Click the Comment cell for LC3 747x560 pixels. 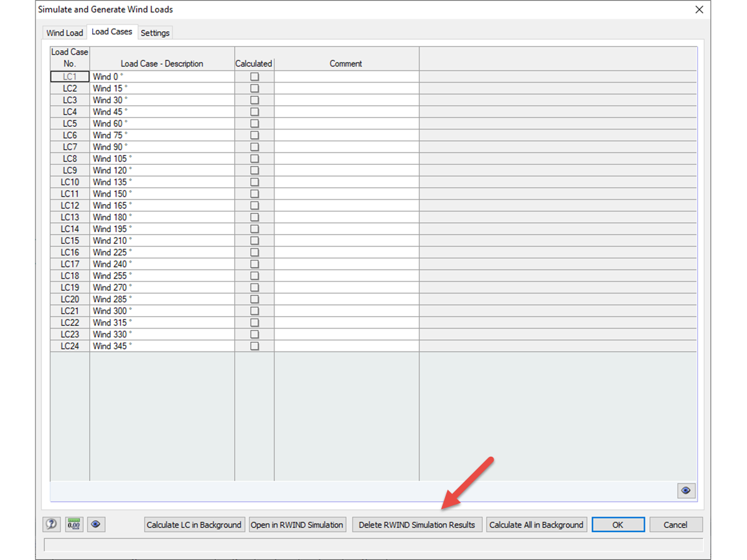coord(346,100)
